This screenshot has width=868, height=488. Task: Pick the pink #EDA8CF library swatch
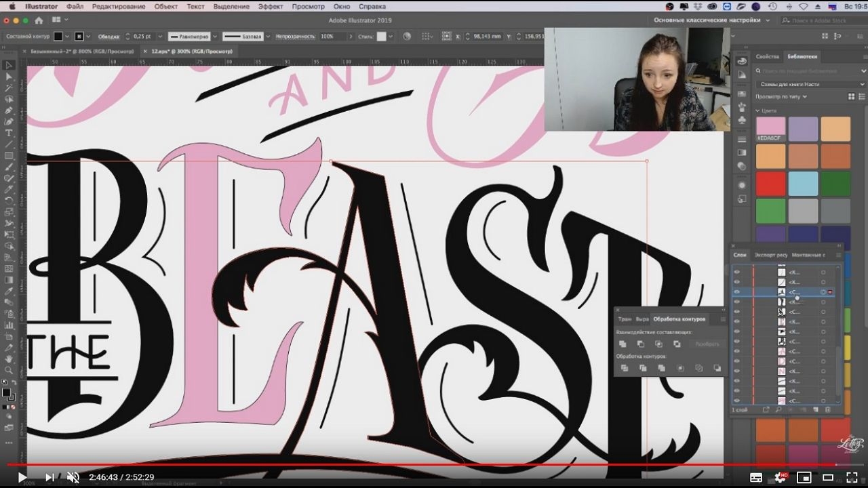(770, 129)
